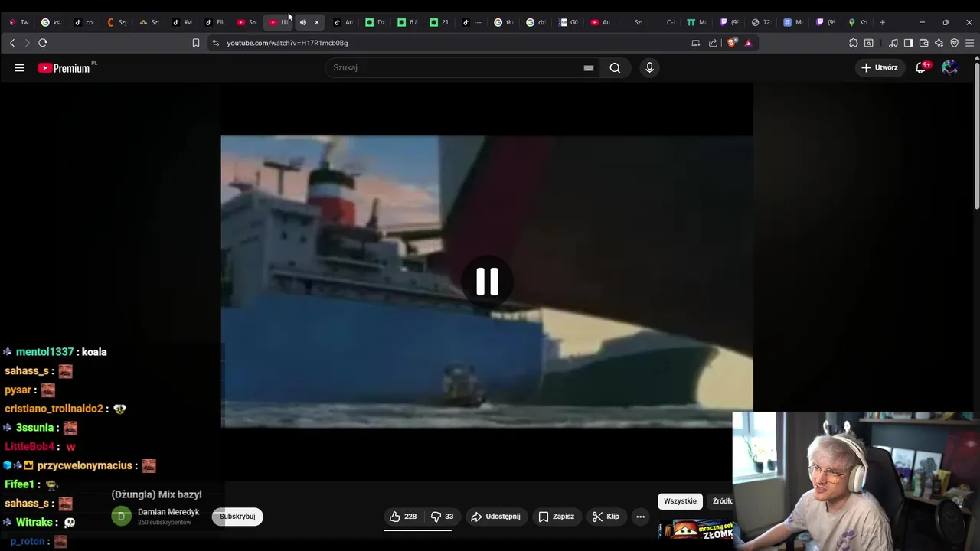The width and height of the screenshot is (980, 551).
Task: Open browser extensions puzzle icon
Action: coord(854,43)
